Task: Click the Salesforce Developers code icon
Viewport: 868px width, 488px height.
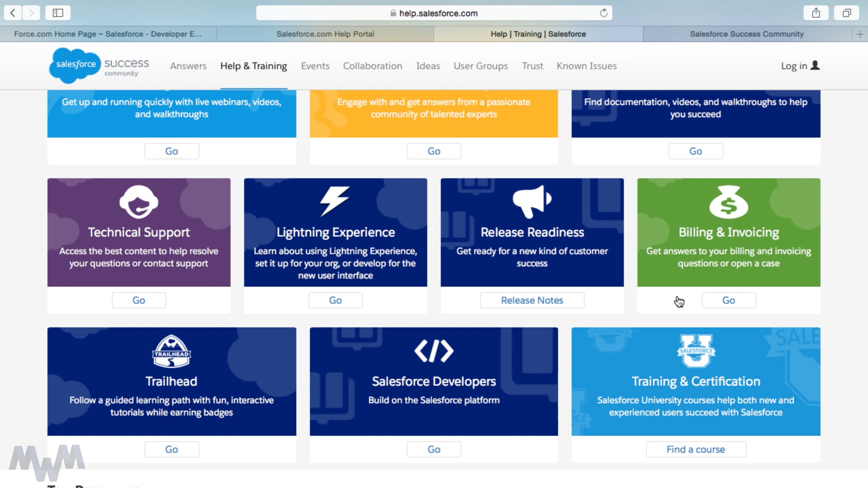Action: 434,351
